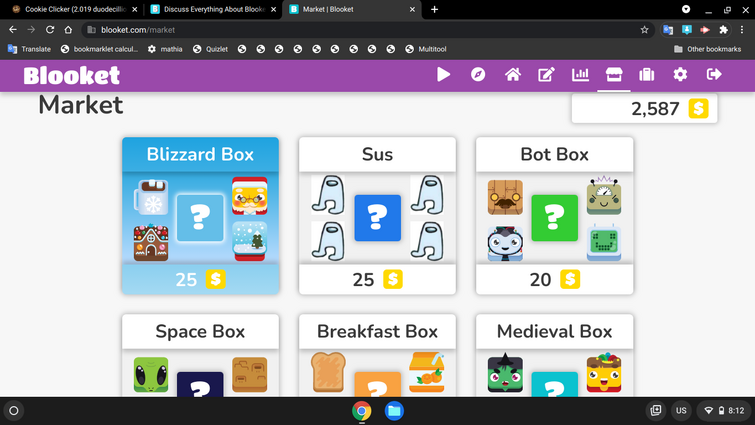Click the blooket.com/market address bar

[368, 30]
